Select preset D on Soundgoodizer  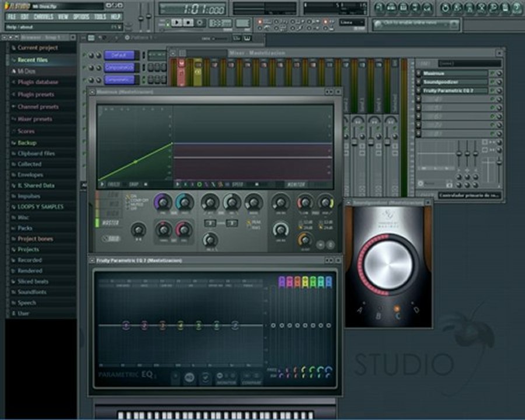416,310
